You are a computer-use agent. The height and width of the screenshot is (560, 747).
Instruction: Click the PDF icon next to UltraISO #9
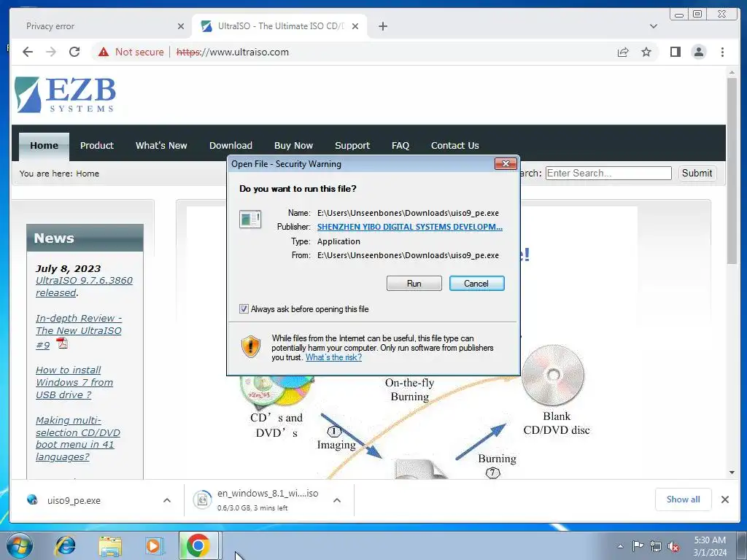click(x=62, y=343)
